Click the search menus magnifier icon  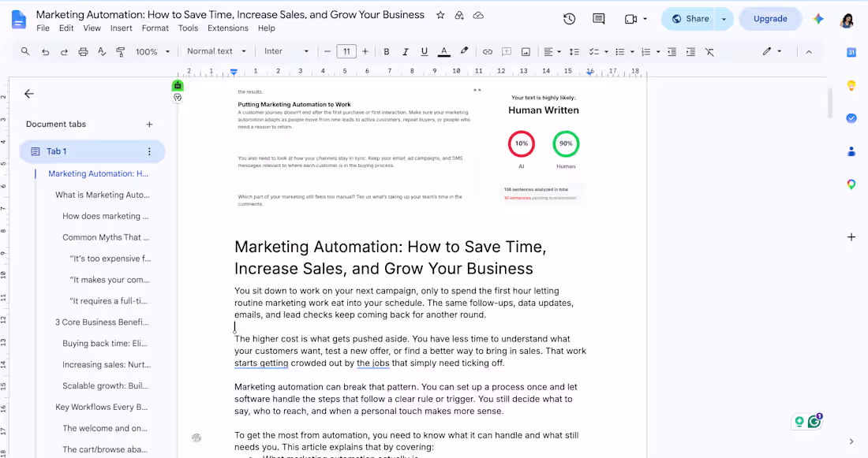(25, 51)
